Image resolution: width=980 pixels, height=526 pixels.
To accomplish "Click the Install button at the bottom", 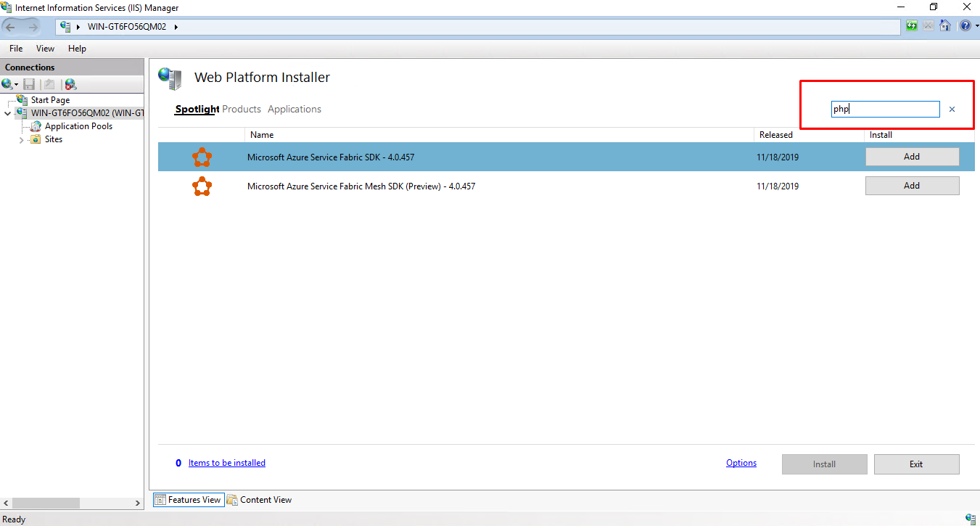I will point(824,464).
